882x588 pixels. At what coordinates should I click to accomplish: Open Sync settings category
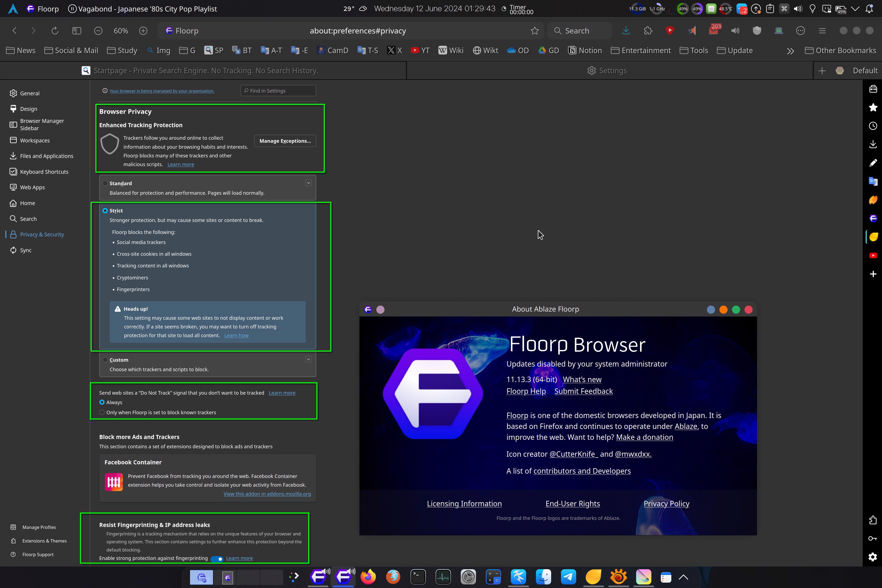[21, 250]
